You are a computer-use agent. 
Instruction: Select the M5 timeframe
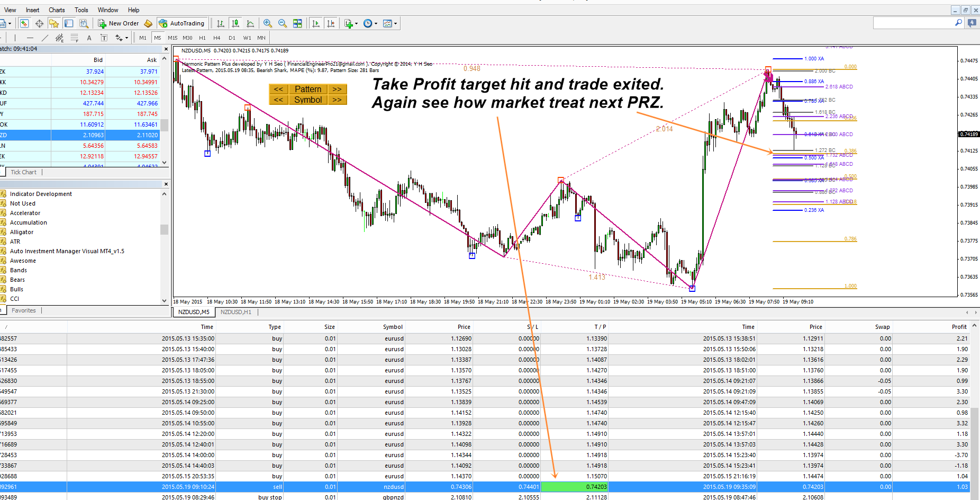tap(158, 38)
